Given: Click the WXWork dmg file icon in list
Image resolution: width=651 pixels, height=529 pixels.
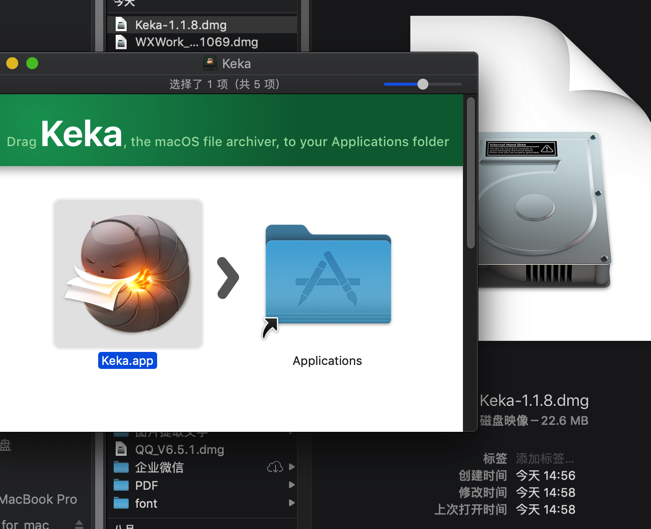Looking at the screenshot, I should point(121,42).
